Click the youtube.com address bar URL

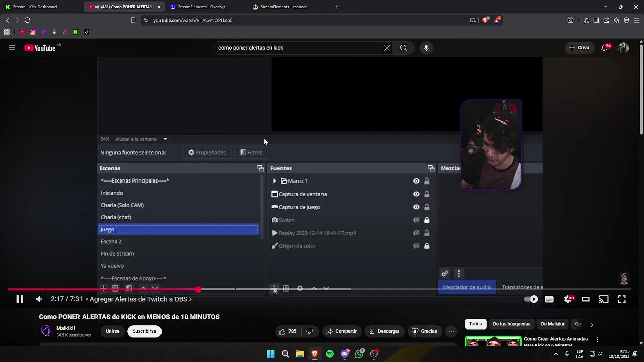(193, 20)
